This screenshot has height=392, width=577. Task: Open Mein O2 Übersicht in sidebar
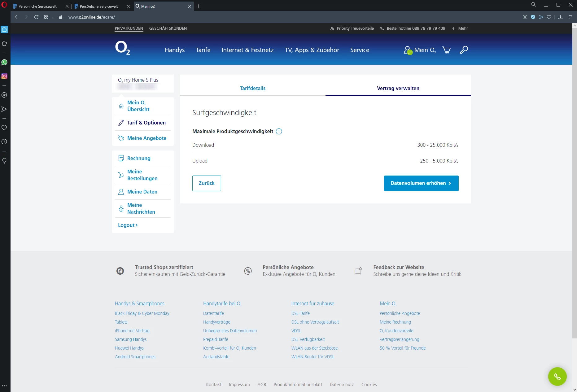coord(143,106)
